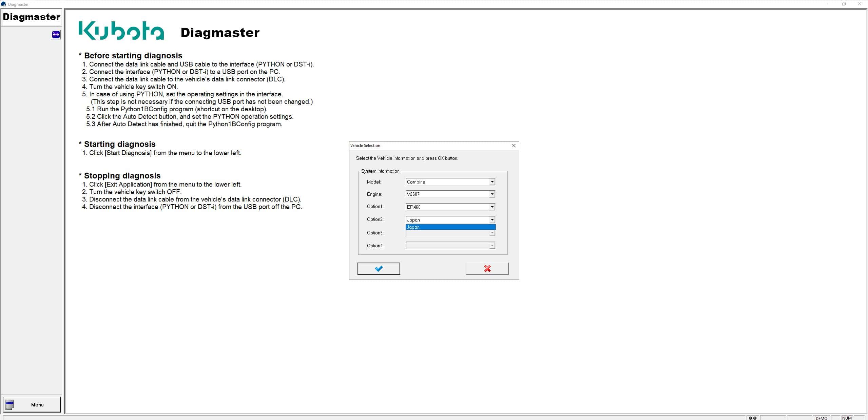Click the 'Before starting diagnosis' heading

(133, 56)
